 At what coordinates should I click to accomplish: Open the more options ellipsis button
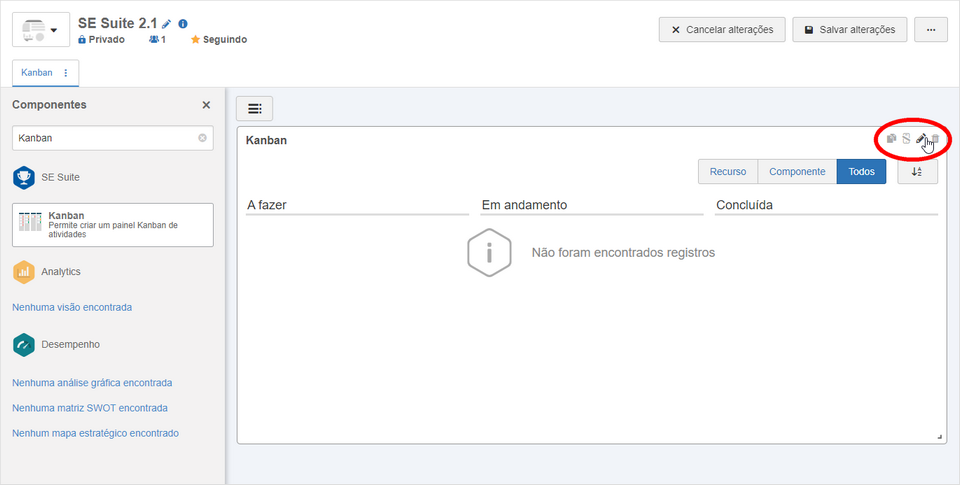click(x=931, y=29)
